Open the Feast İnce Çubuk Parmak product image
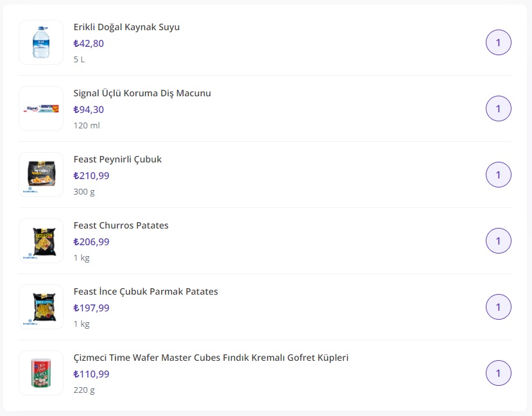Image resolution: width=532 pixels, height=416 pixels. pos(41,307)
